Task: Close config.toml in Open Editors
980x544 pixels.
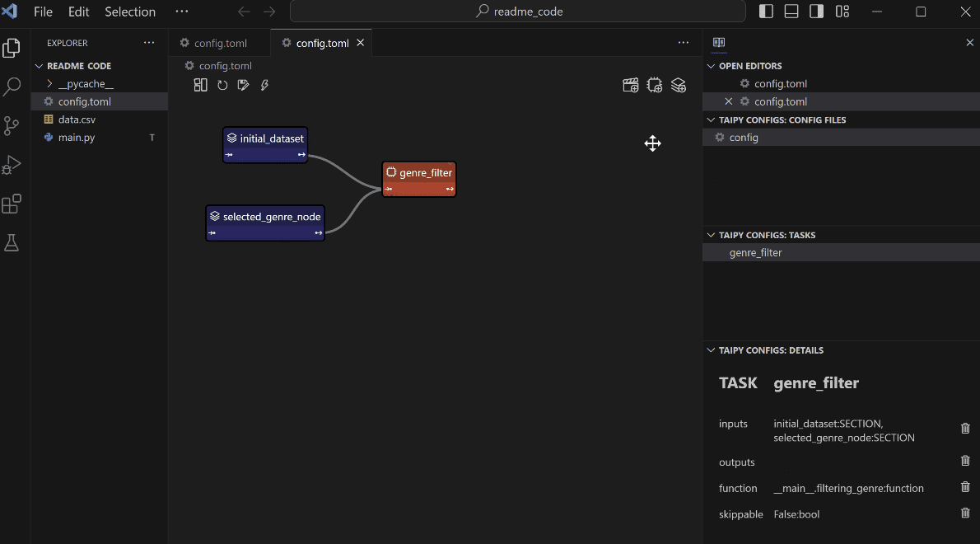Action: 728,101
